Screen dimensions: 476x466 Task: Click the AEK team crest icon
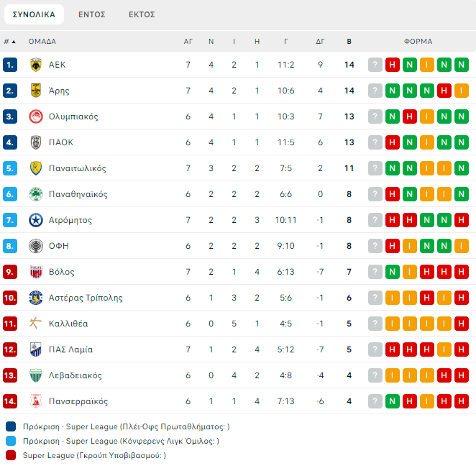click(35, 65)
